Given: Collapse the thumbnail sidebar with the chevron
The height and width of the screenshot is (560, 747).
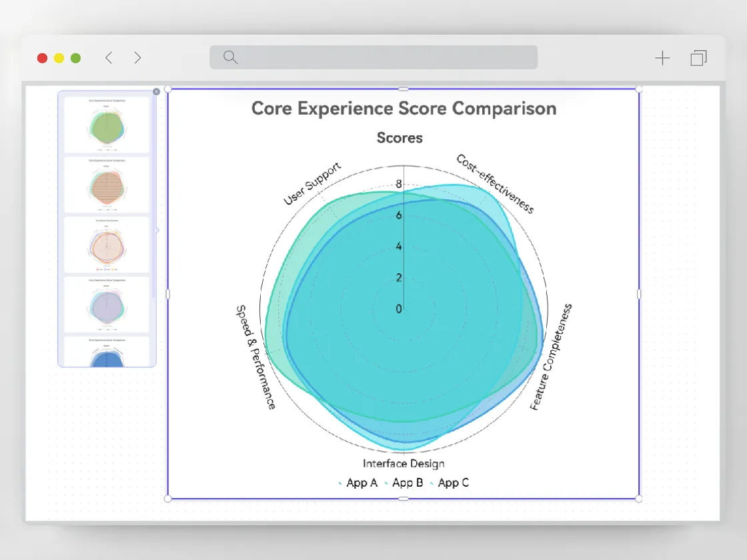Looking at the screenshot, I should [x=158, y=230].
